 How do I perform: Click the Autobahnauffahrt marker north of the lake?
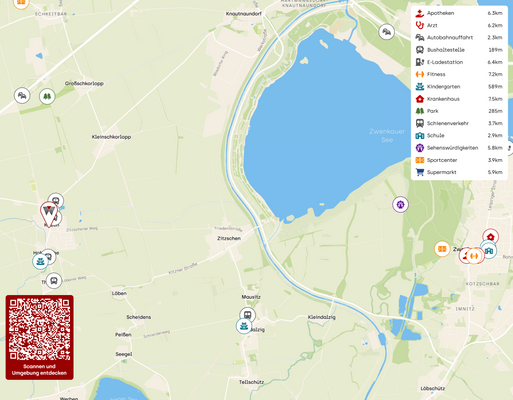pos(387,32)
